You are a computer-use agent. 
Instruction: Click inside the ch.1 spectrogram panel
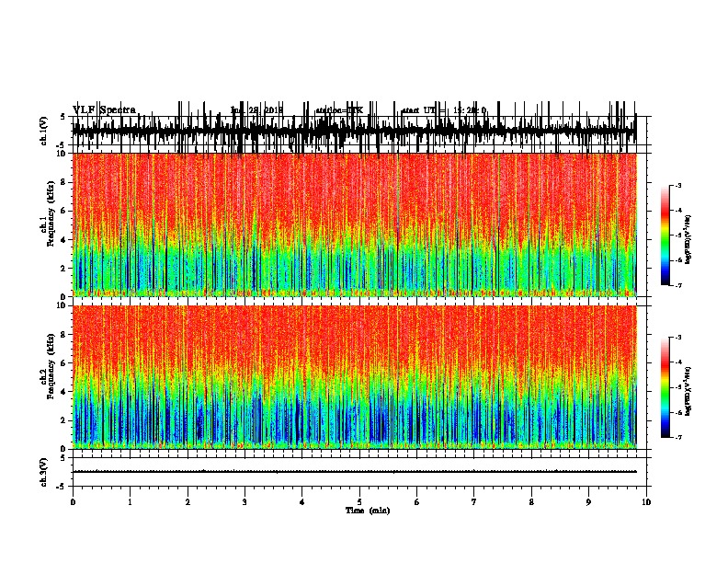pyautogui.click(x=355, y=224)
